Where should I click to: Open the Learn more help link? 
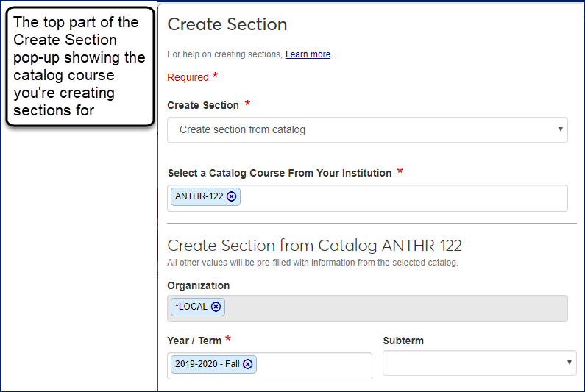coord(308,54)
